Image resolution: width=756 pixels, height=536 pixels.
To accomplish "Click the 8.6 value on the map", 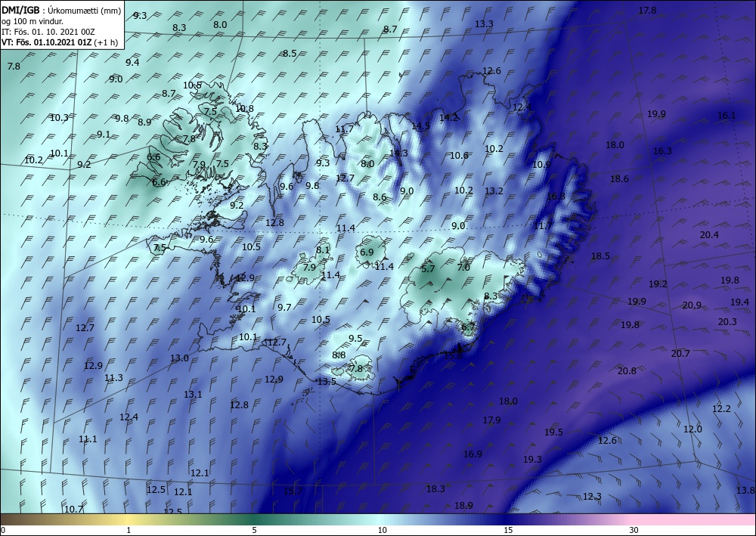I will tap(380, 197).
